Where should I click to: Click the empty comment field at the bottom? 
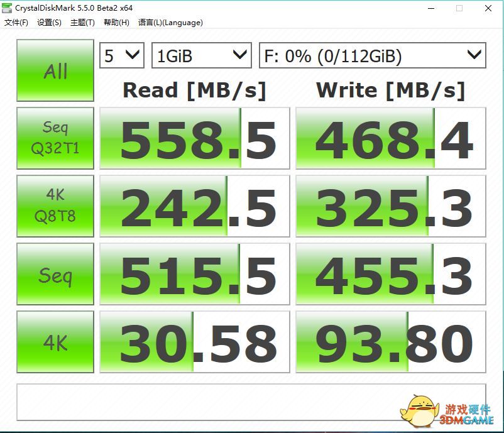coord(251,402)
